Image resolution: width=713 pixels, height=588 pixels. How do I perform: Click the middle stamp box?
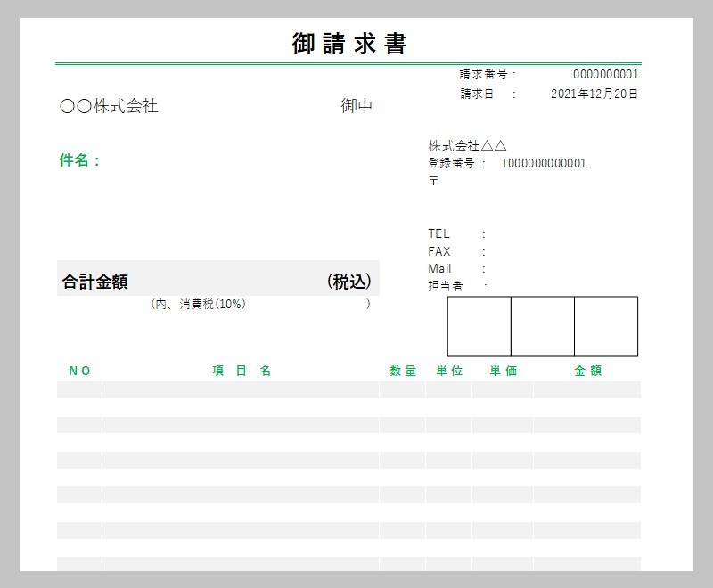click(542, 326)
